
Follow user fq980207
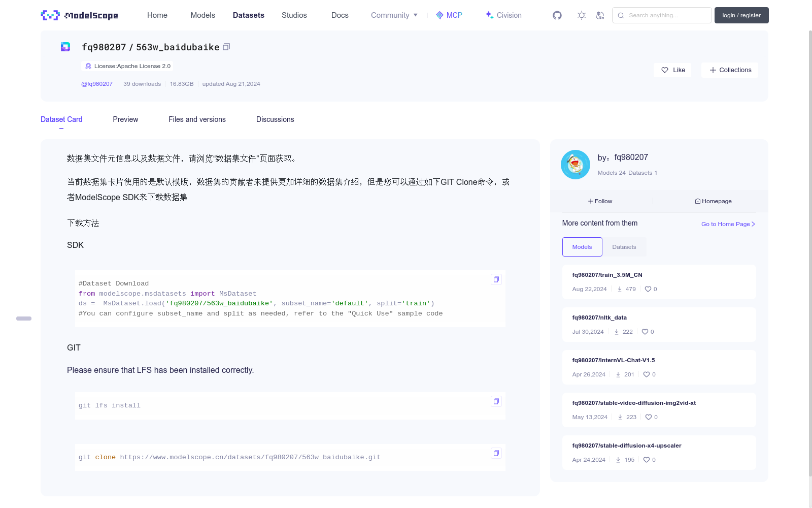[600, 201]
